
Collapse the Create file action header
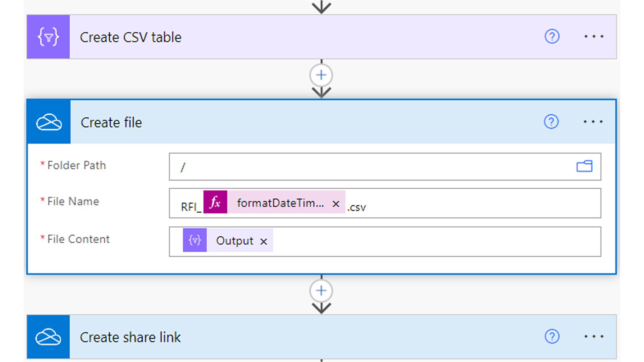coord(302,122)
